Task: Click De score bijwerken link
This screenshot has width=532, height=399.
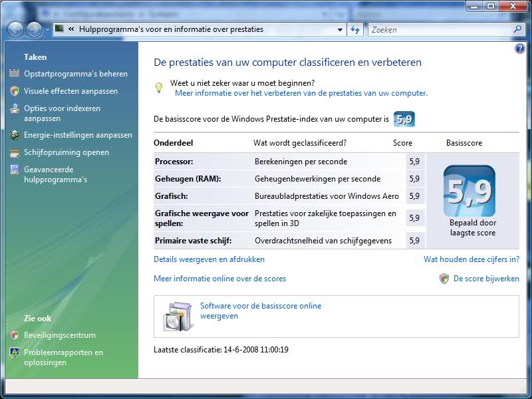Action: [x=485, y=279]
